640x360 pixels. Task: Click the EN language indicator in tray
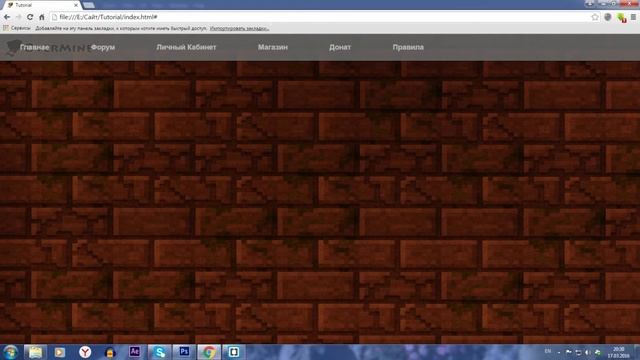(x=548, y=351)
